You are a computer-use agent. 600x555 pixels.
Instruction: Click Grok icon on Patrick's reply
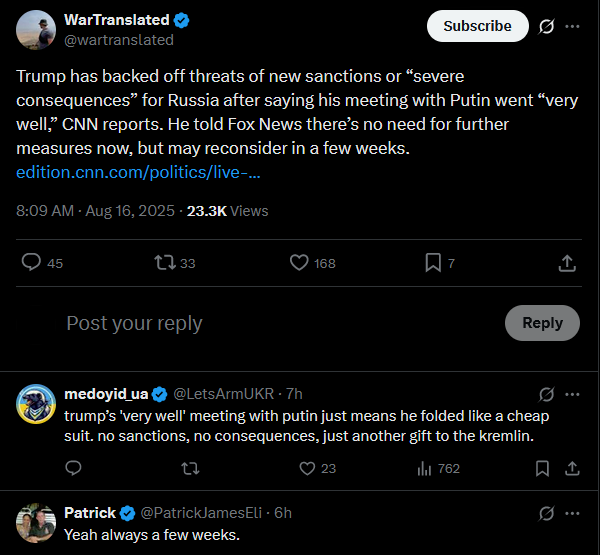click(546, 513)
